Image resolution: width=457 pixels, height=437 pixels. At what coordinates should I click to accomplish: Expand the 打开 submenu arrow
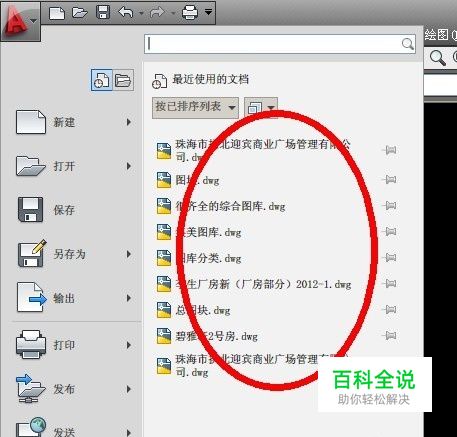129,166
